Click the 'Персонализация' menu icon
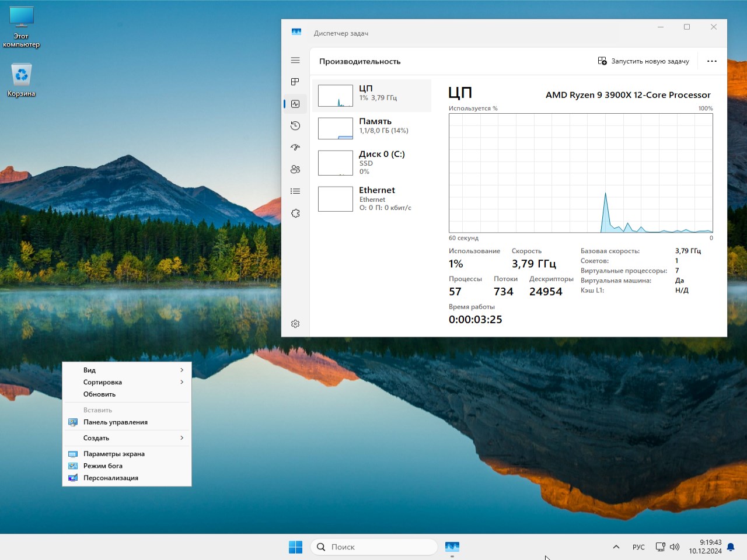Viewport: 747px width, 560px height. click(x=73, y=478)
